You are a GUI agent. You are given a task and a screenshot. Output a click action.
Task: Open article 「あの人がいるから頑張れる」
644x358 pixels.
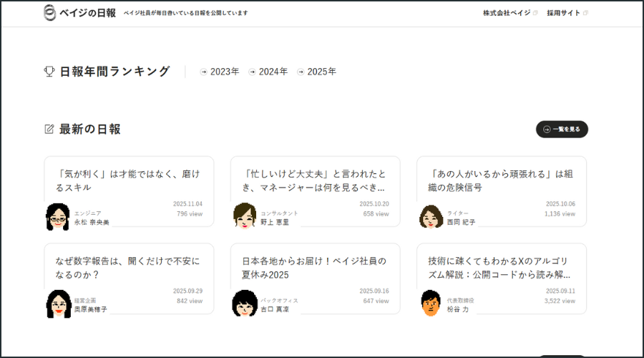click(x=500, y=180)
